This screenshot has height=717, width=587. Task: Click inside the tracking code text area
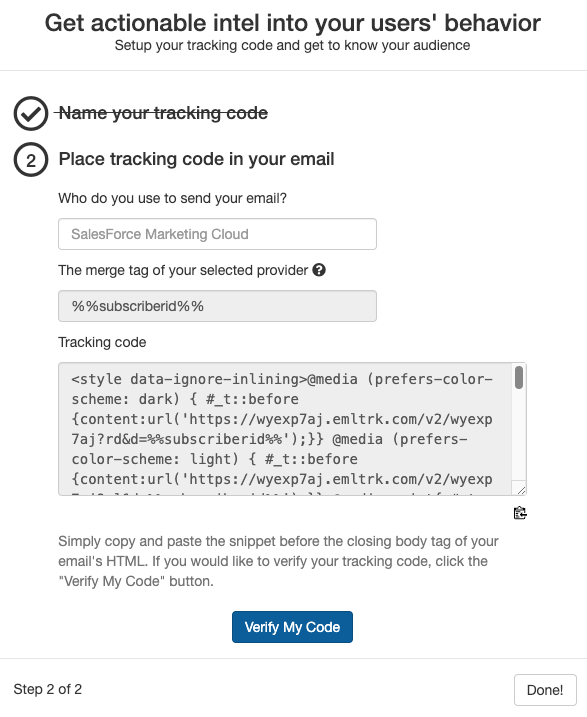[284, 429]
